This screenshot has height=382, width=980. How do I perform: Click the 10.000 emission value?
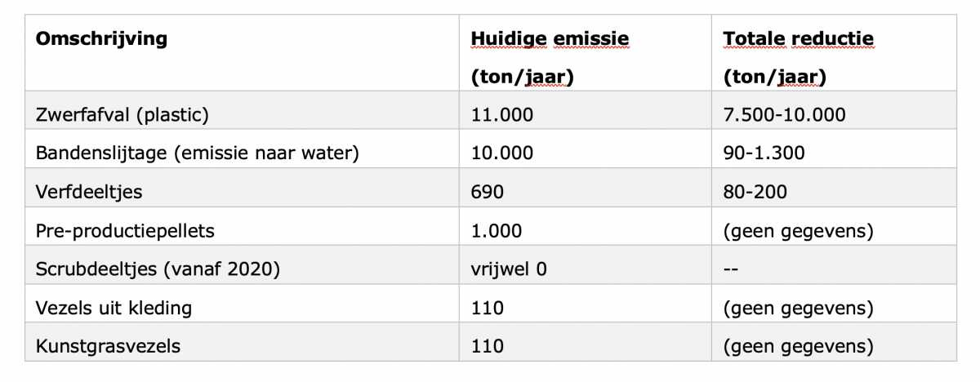[x=502, y=153]
